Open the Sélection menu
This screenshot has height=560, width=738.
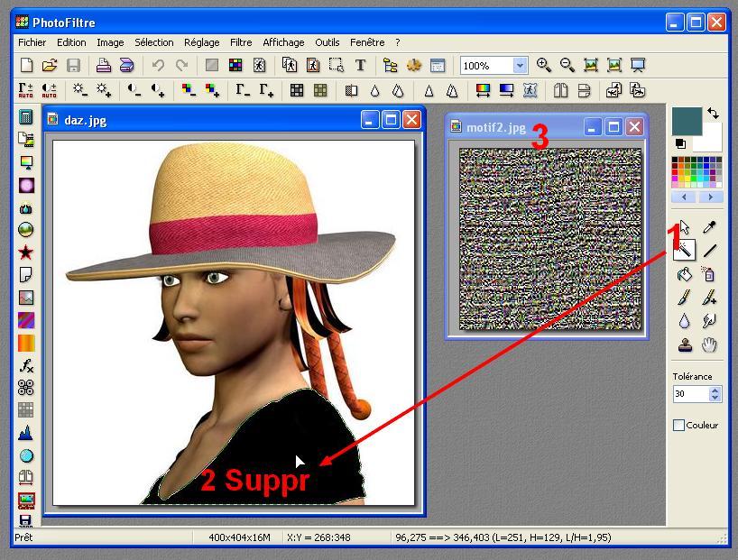[154, 42]
